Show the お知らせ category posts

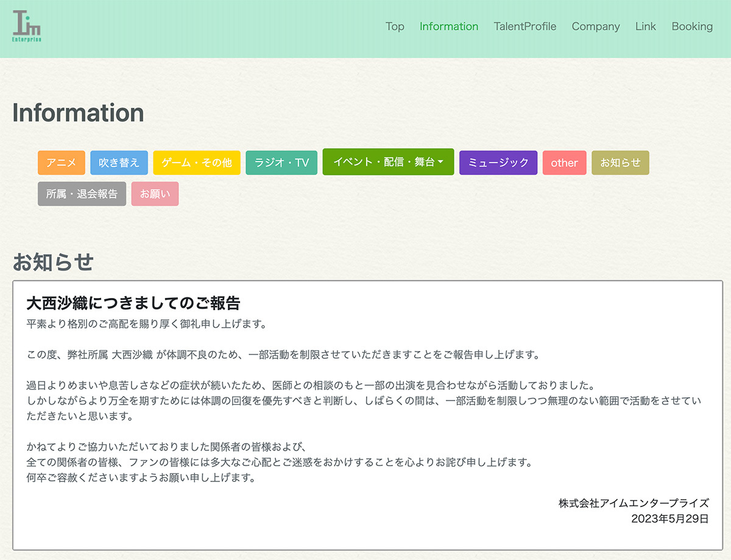pyautogui.click(x=620, y=163)
